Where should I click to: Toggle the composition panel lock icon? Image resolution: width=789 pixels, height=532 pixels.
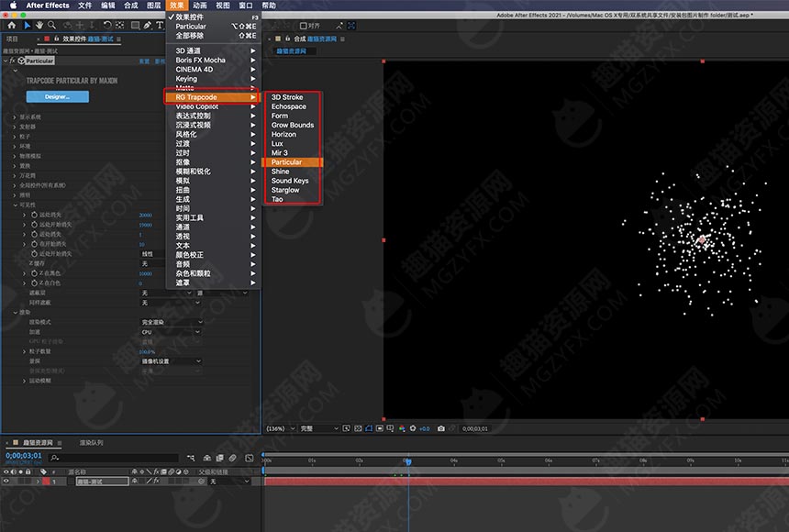pyautogui.click(x=288, y=39)
